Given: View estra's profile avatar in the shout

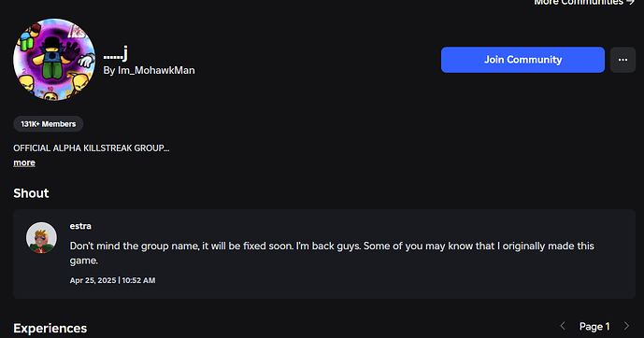Looking at the screenshot, I should (x=41, y=238).
